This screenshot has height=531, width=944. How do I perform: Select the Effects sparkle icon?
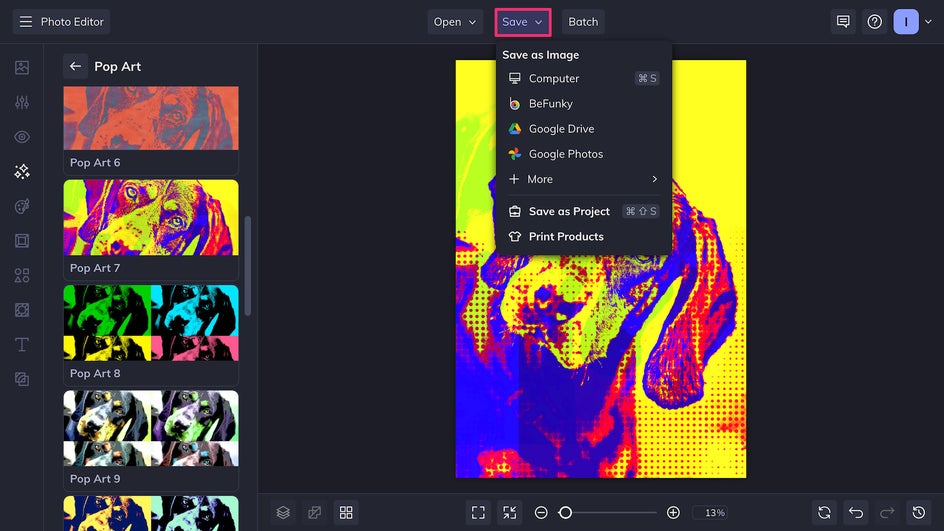point(22,172)
